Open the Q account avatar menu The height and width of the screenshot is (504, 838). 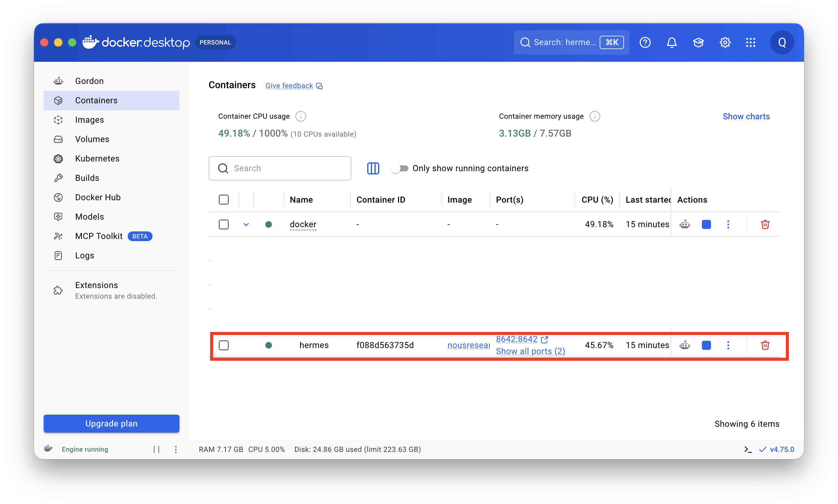[782, 42]
